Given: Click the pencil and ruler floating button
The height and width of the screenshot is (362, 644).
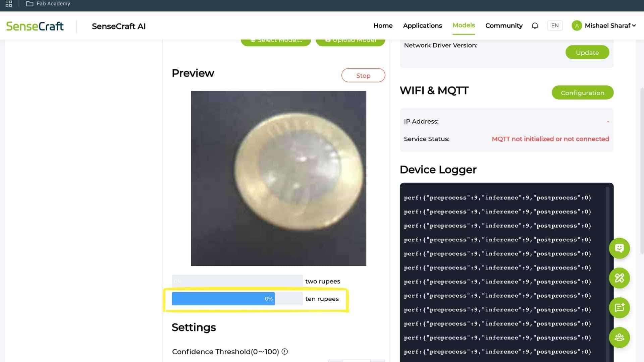Looking at the screenshot, I should point(619,278).
